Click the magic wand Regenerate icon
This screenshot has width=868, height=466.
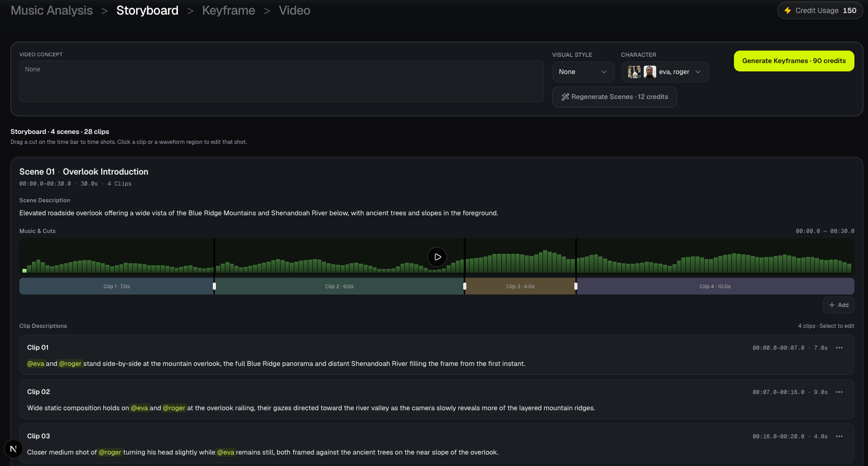tap(565, 97)
